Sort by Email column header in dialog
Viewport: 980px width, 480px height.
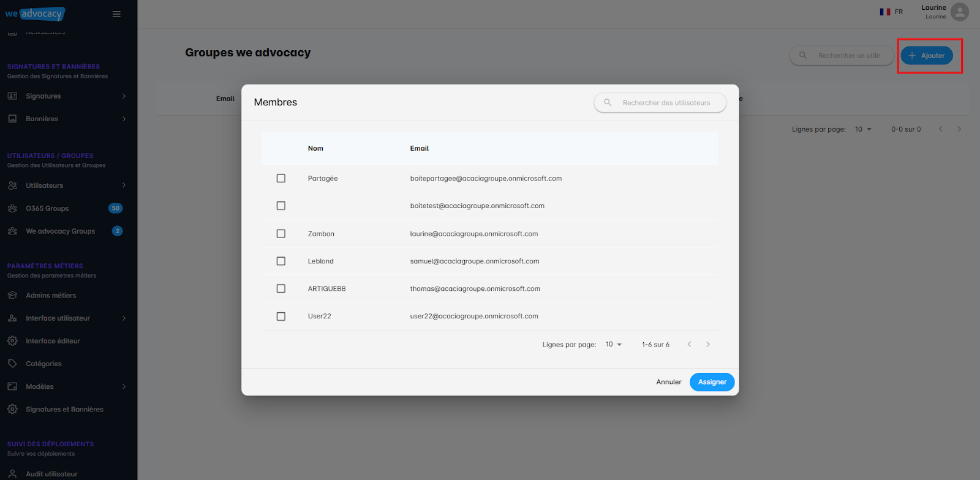[x=420, y=148]
